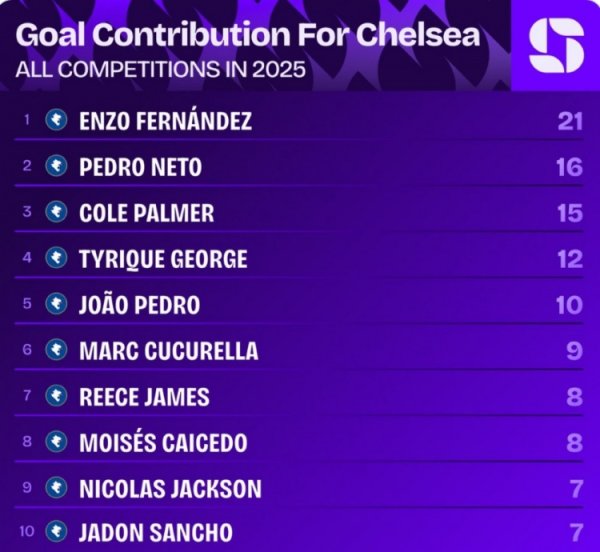Image resolution: width=600 pixels, height=552 pixels.
Task: Click the Goal Contribution For Chelsea title
Action: 249,36
